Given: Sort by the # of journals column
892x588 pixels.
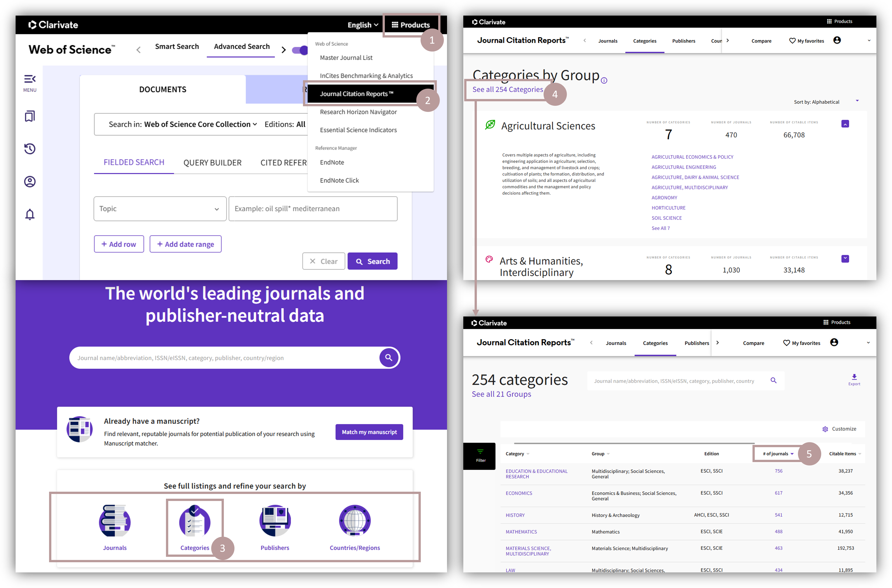Looking at the screenshot, I should pyautogui.click(x=778, y=454).
